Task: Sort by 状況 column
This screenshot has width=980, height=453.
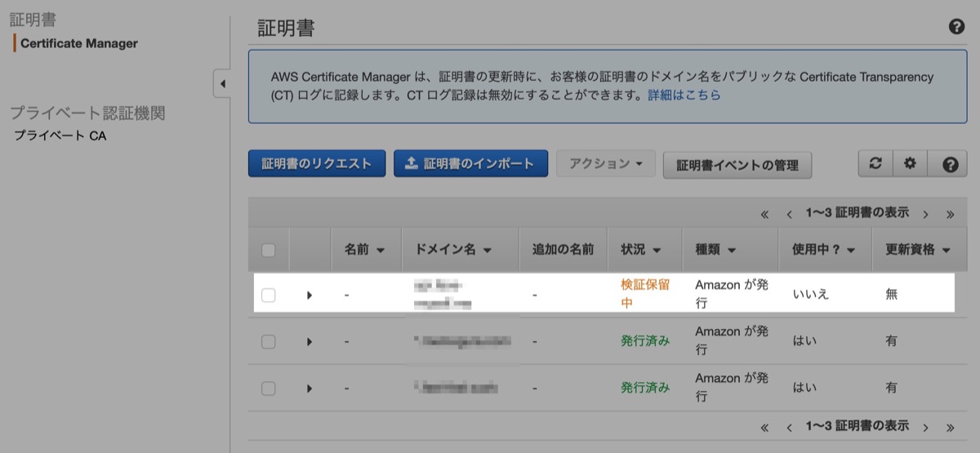Action: click(x=641, y=250)
